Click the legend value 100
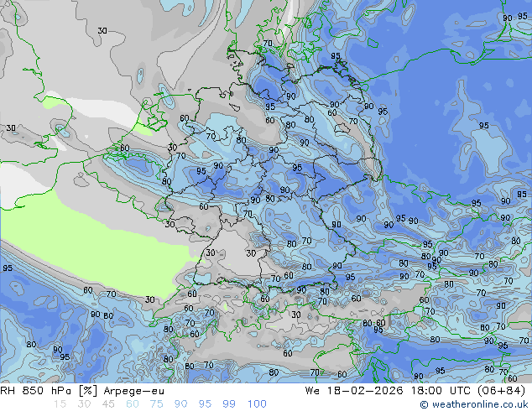The image size is (532, 411). click(257, 404)
